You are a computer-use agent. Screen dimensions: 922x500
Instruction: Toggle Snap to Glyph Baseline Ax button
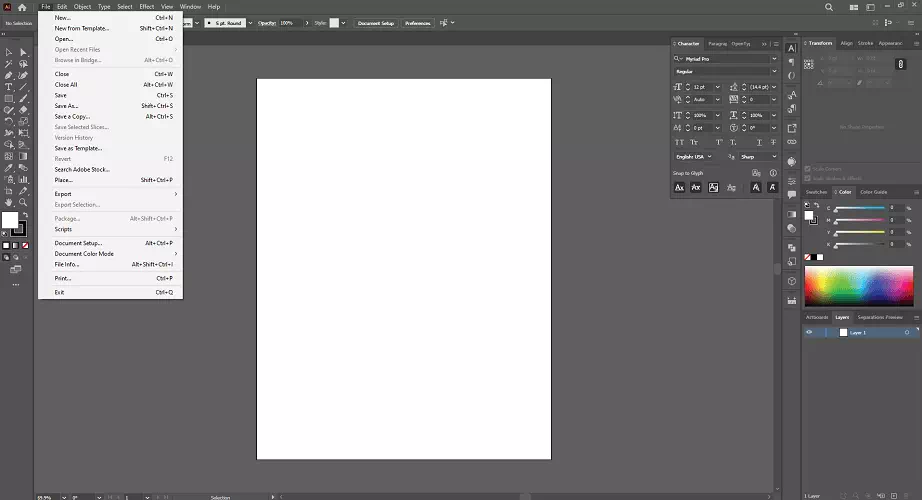679,188
